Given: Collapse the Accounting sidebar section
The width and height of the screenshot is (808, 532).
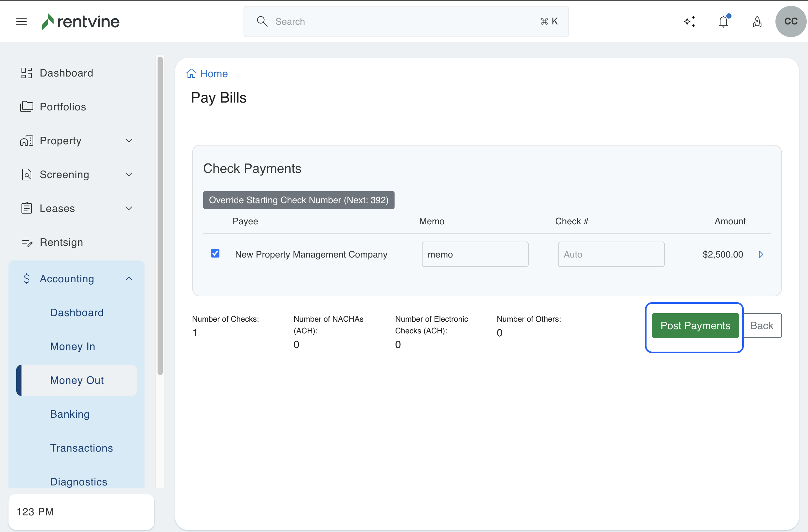Looking at the screenshot, I should [x=129, y=279].
